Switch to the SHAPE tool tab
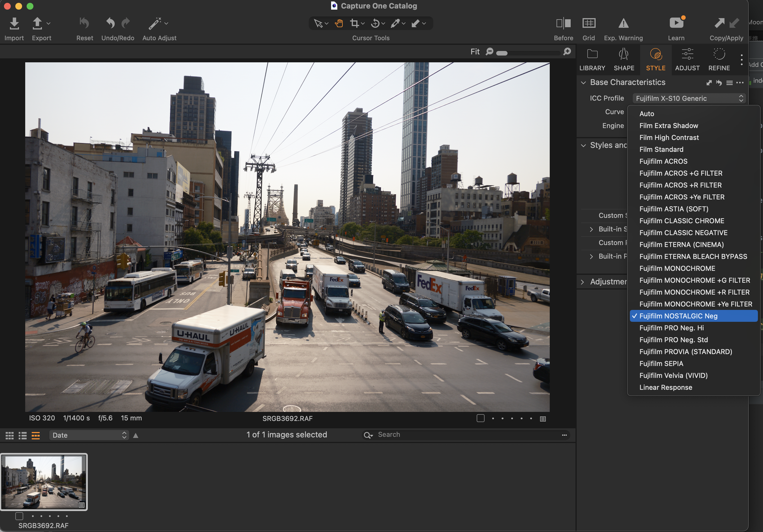This screenshot has height=532, width=763. point(624,60)
